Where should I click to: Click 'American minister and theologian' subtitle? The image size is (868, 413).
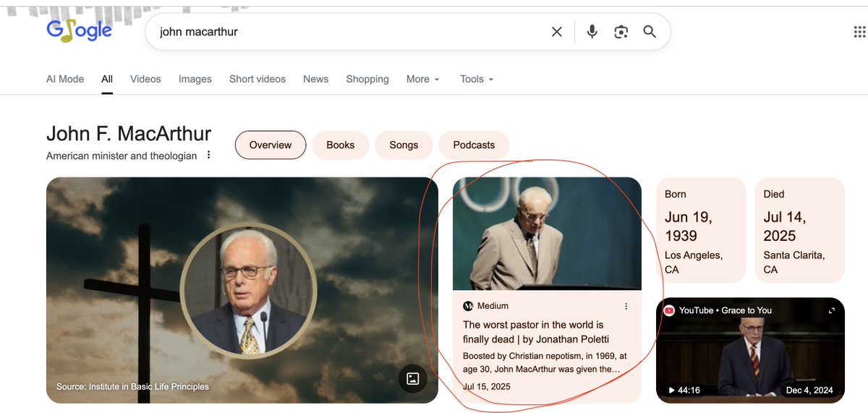[x=122, y=156]
